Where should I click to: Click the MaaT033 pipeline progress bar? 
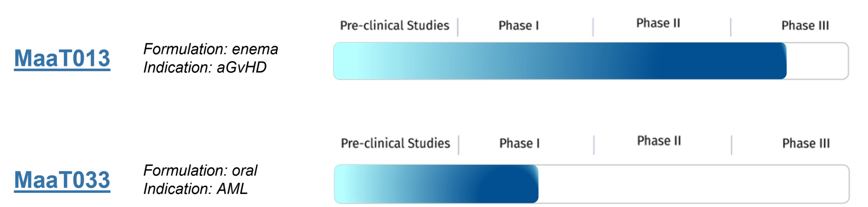point(591,184)
